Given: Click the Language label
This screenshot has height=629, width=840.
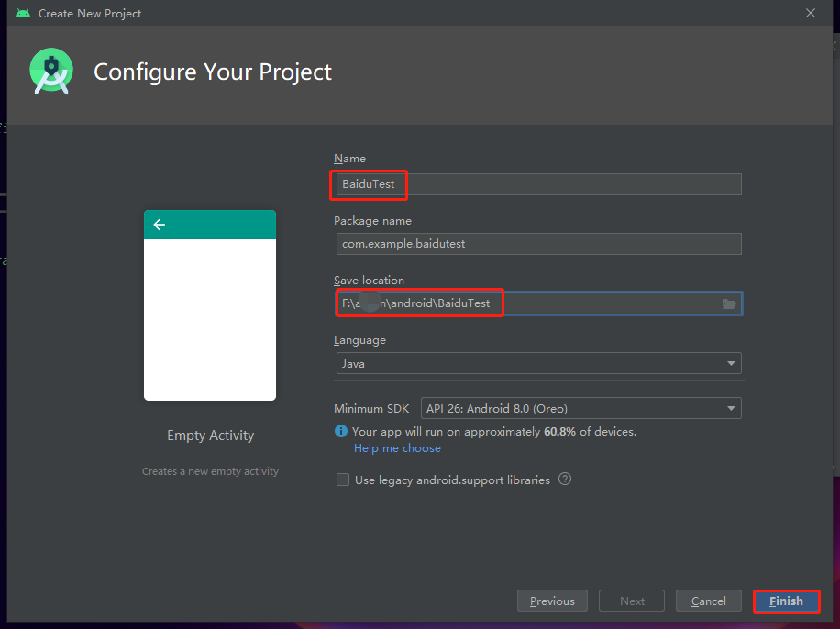Looking at the screenshot, I should [x=360, y=341].
